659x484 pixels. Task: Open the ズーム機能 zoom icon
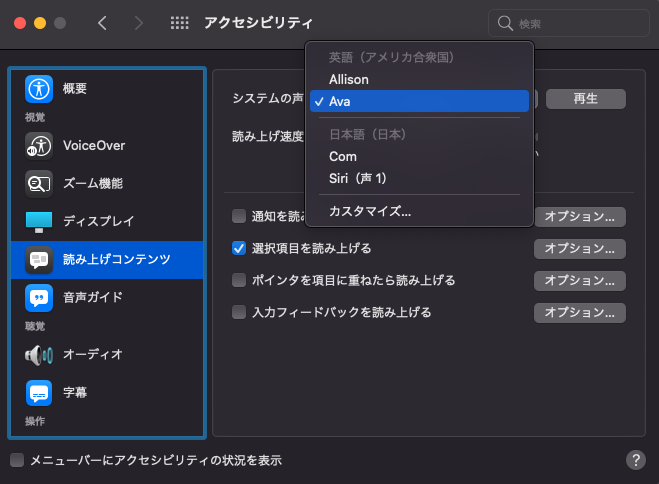coord(39,184)
